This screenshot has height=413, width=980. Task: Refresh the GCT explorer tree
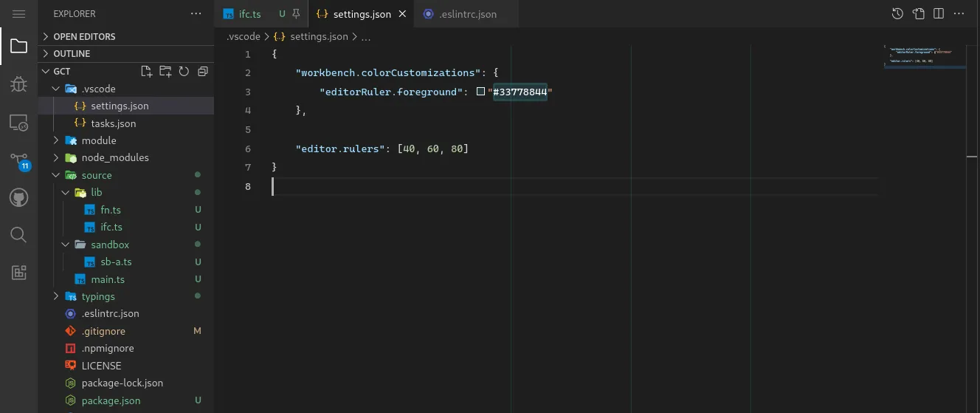pos(184,72)
